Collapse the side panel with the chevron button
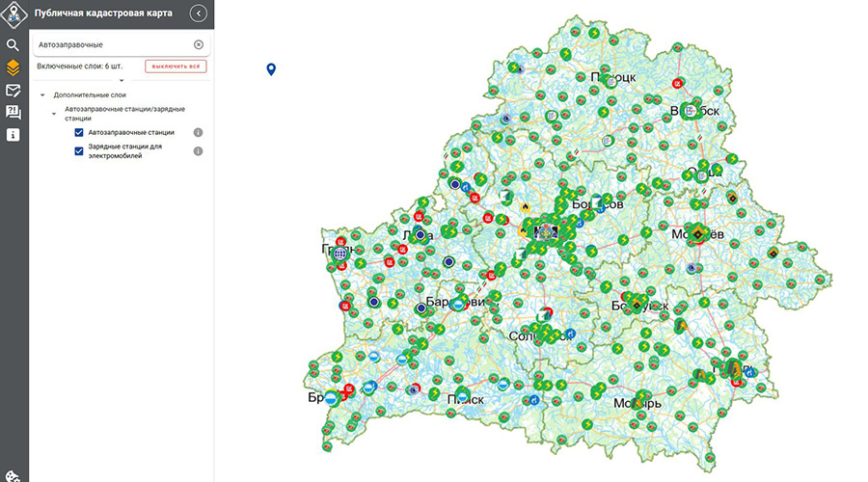 click(198, 13)
